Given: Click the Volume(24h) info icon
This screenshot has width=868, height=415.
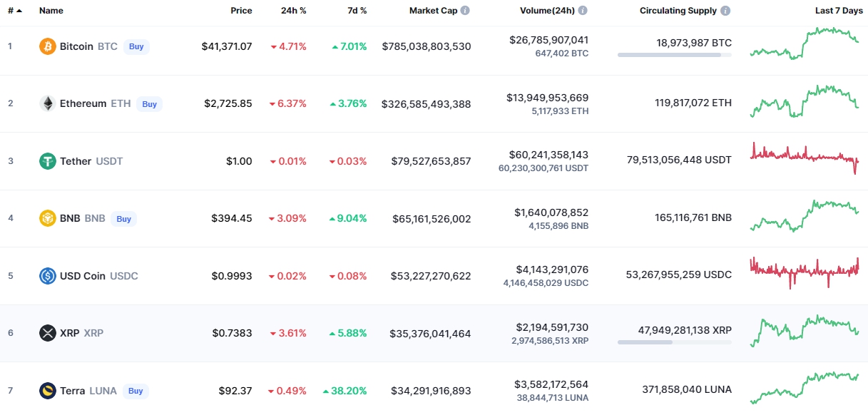Looking at the screenshot, I should (583, 11).
